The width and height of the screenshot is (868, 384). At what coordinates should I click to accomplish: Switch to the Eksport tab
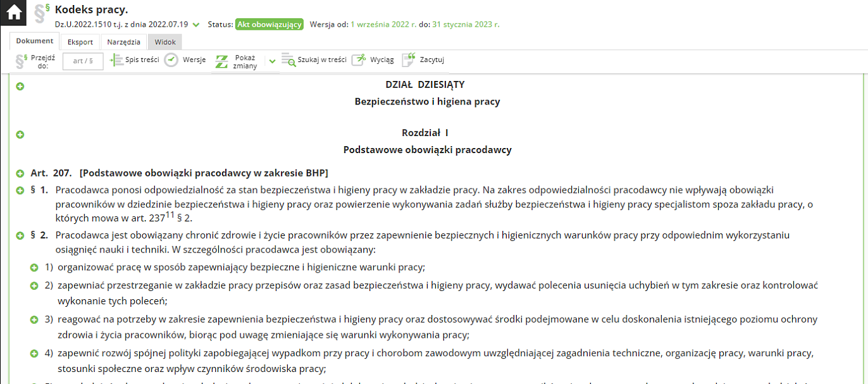(x=80, y=42)
